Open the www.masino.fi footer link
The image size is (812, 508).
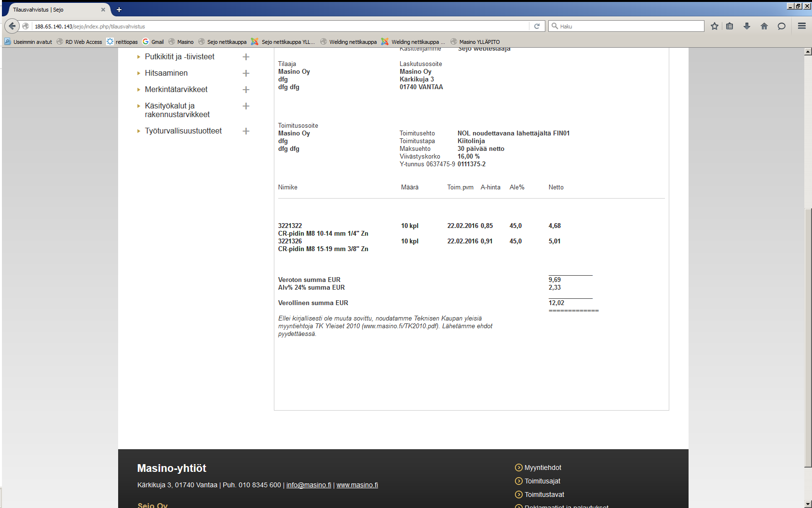[357, 485]
